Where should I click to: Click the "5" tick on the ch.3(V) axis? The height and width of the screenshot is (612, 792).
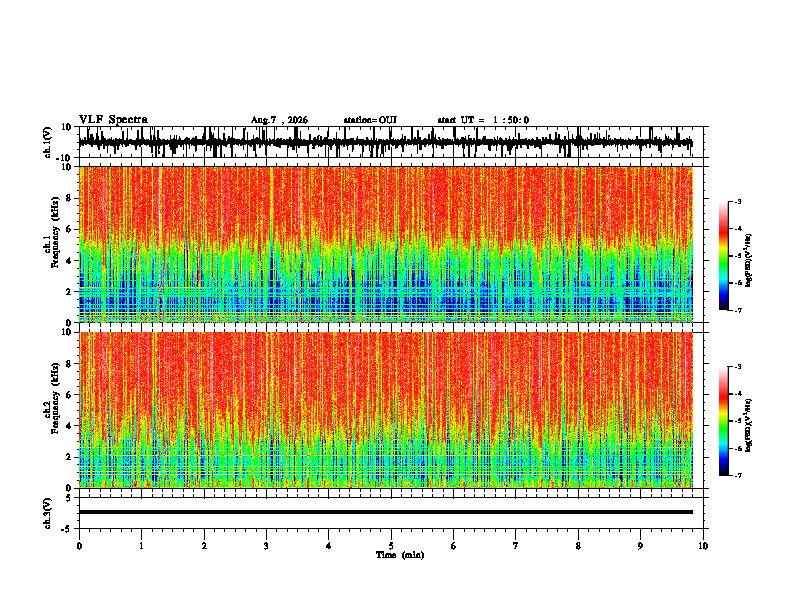(70, 497)
